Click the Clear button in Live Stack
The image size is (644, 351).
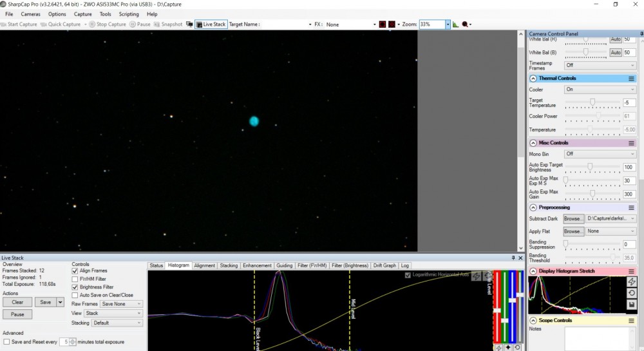17,302
